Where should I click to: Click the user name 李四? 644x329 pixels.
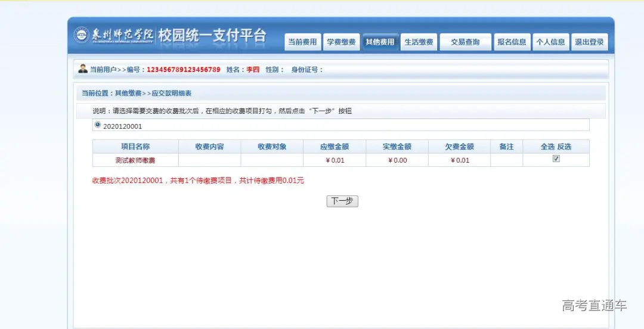click(x=253, y=69)
